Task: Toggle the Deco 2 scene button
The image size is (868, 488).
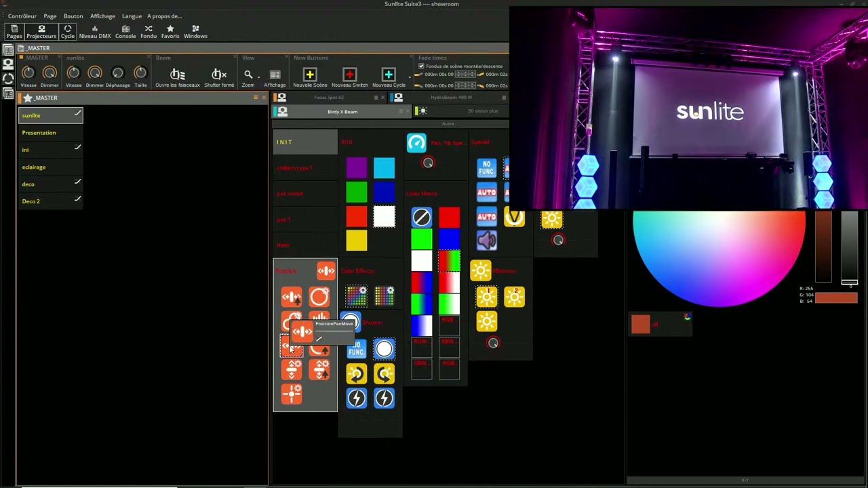Action: pos(51,201)
